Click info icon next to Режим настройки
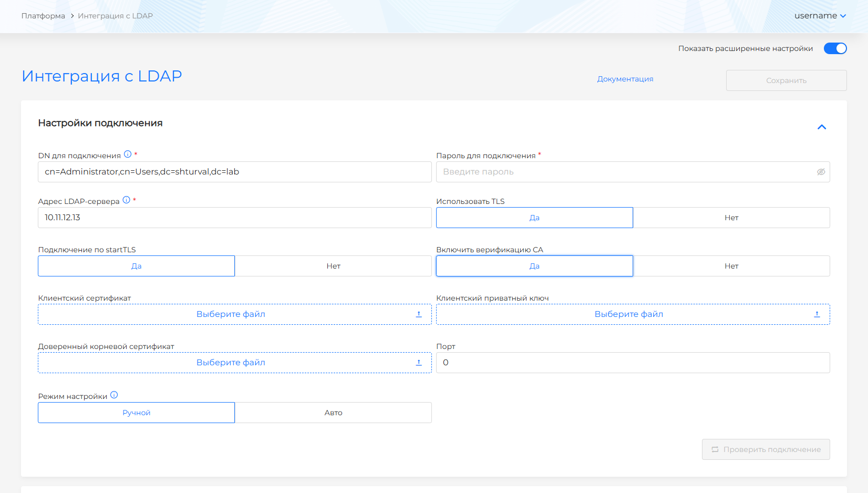Screen dimensions: 868x493 click(x=114, y=395)
